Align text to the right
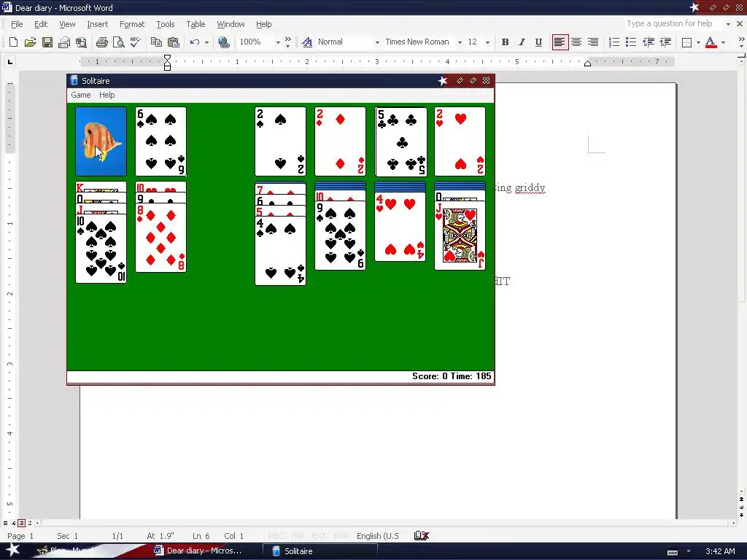Viewport: 747px width, 560px height. pos(592,42)
